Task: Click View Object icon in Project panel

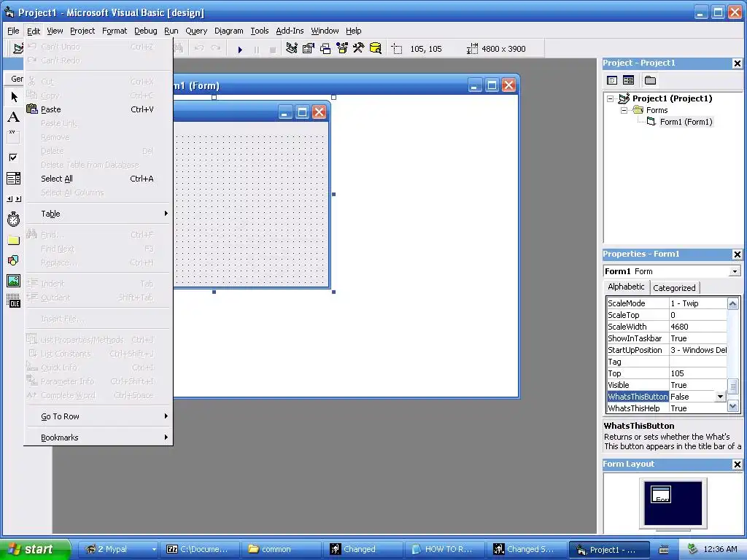Action: pos(628,80)
